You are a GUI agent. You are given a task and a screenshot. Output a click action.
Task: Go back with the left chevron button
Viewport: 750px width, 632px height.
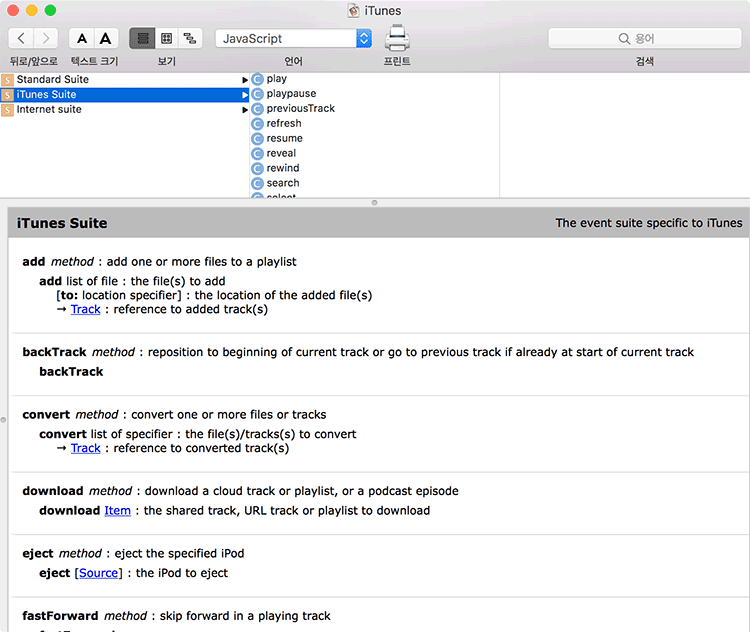(21, 38)
